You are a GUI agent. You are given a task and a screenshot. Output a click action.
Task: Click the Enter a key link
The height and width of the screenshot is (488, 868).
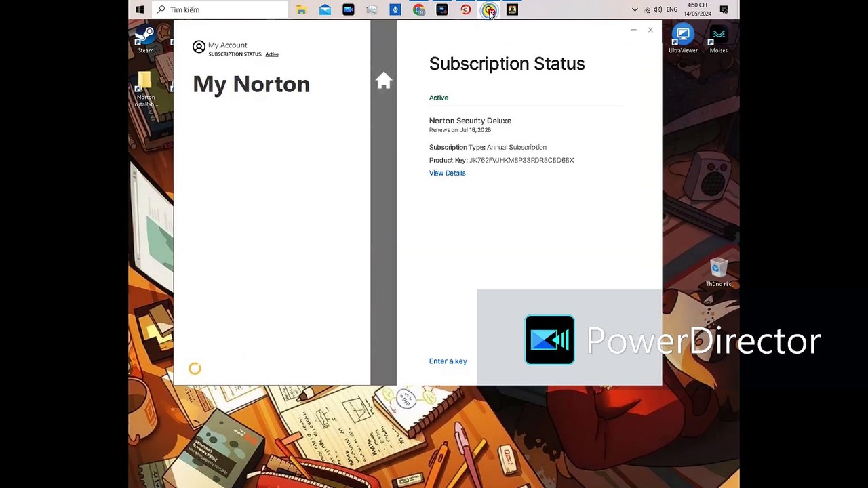click(x=448, y=361)
